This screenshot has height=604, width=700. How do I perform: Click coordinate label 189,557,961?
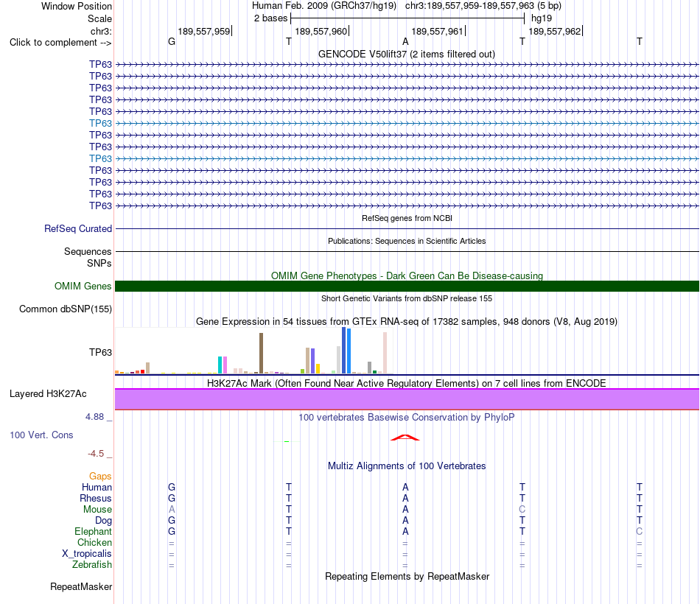[437, 31]
